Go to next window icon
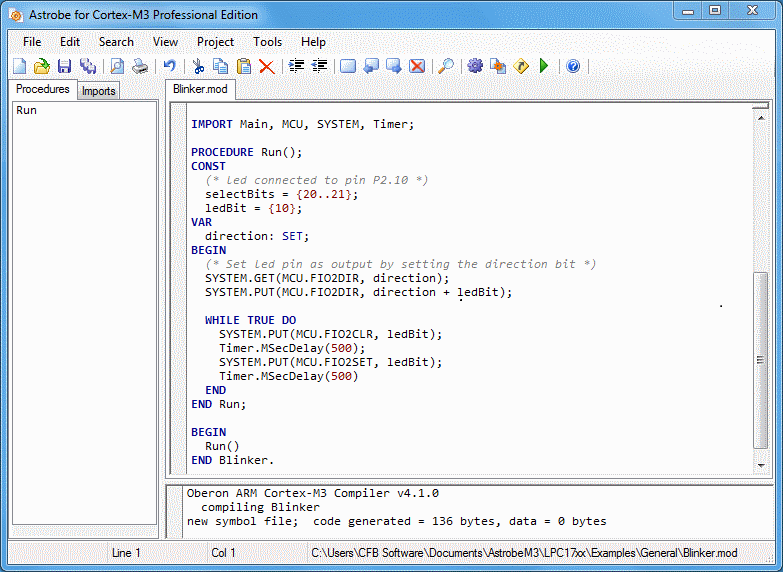The image size is (783, 572). pos(394,66)
